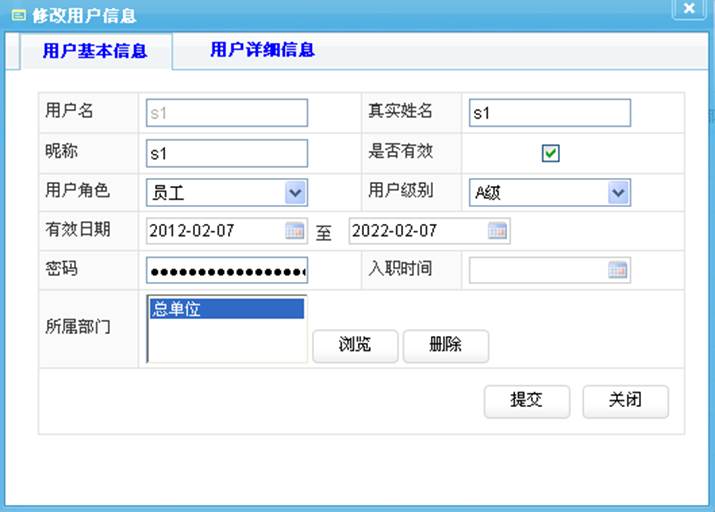Screen dimensions: 715x512
Task: Click the start date 2012-02-07 field
Action: click(214, 231)
